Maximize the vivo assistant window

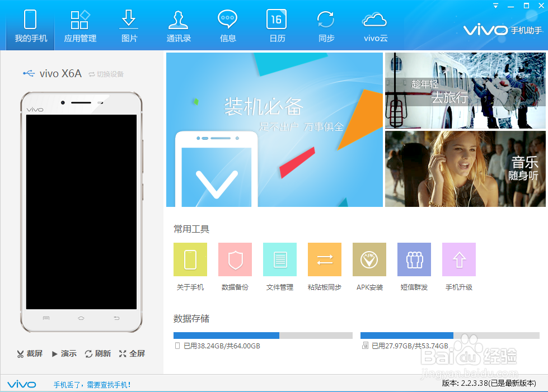[x=526, y=6]
